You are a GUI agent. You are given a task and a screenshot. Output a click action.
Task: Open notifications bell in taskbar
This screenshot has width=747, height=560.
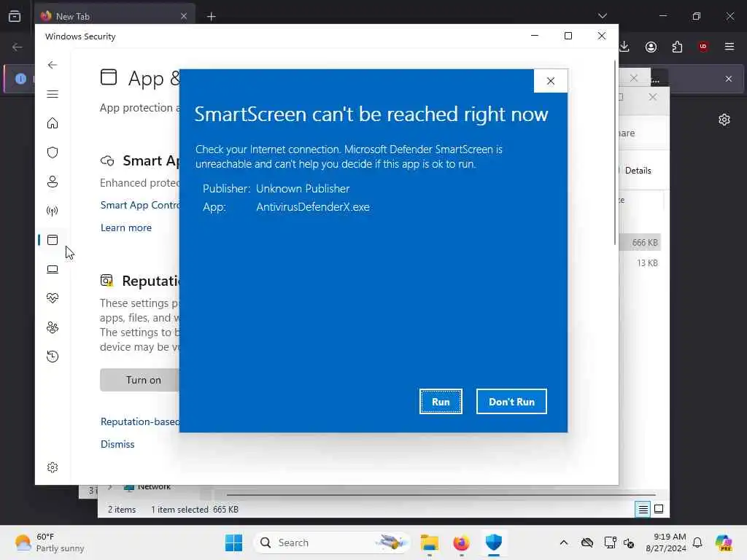pyautogui.click(x=697, y=542)
